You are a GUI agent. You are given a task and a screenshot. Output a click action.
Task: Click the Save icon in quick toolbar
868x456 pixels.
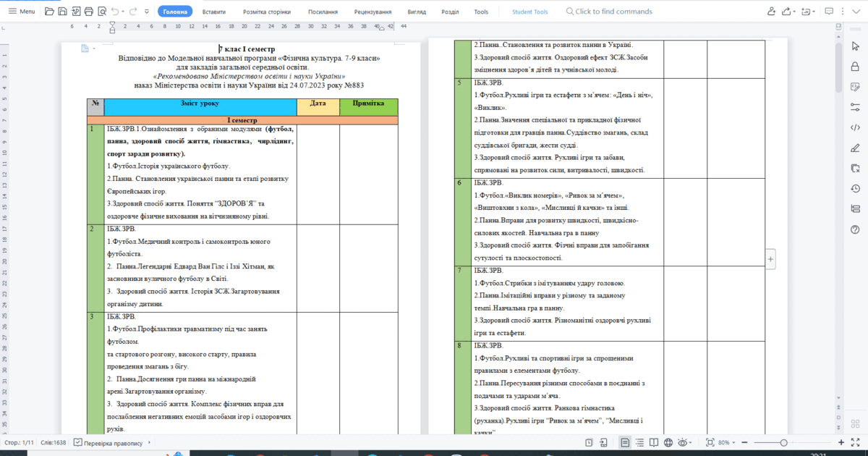point(63,12)
